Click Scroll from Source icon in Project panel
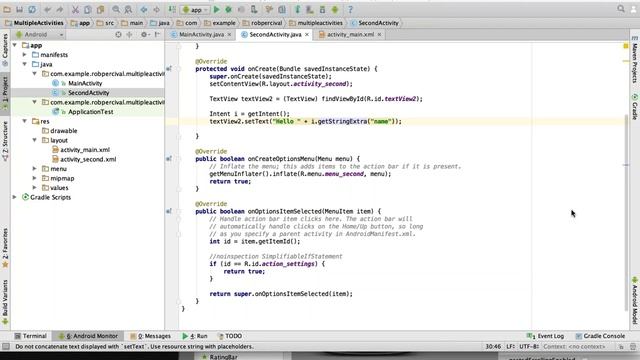640x360 pixels. click(118, 35)
